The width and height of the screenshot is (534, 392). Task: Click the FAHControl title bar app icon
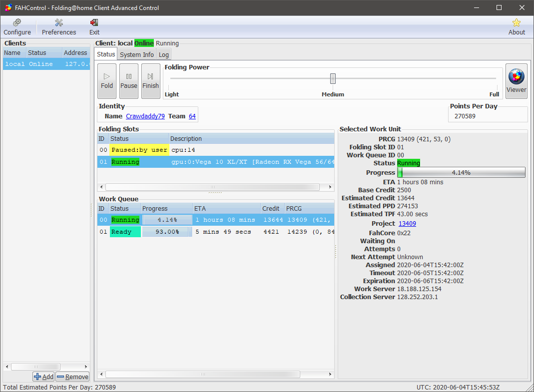(x=8, y=7)
